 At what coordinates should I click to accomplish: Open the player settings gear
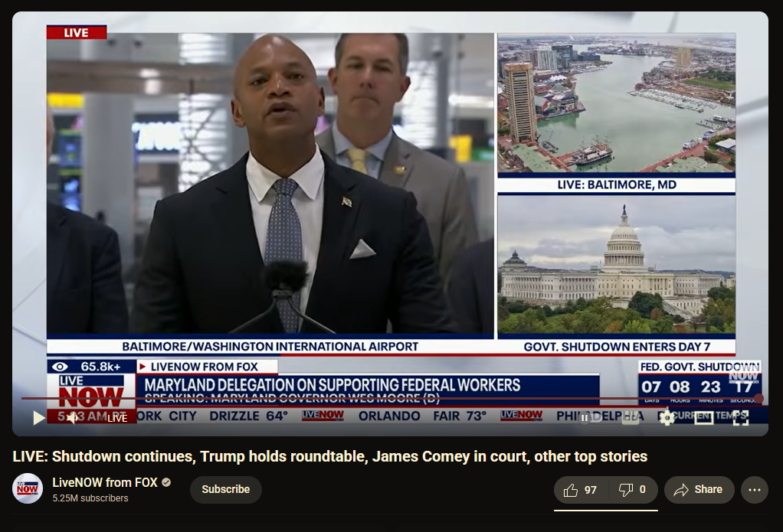[x=667, y=418]
